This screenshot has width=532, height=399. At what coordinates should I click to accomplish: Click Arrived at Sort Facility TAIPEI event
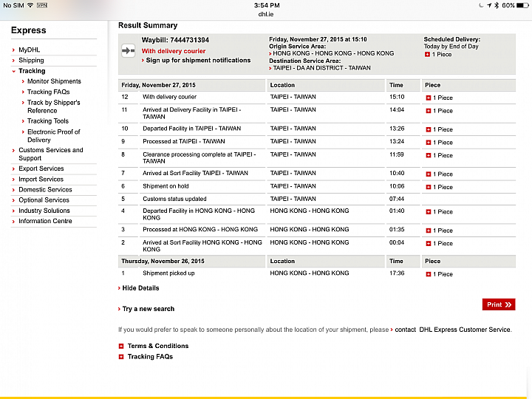(x=195, y=173)
